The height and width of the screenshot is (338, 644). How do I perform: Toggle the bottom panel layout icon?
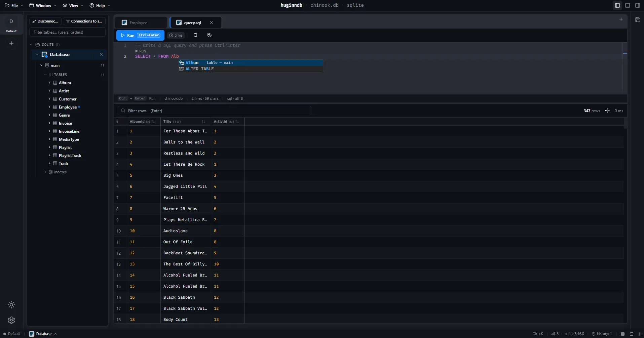point(628,5)
